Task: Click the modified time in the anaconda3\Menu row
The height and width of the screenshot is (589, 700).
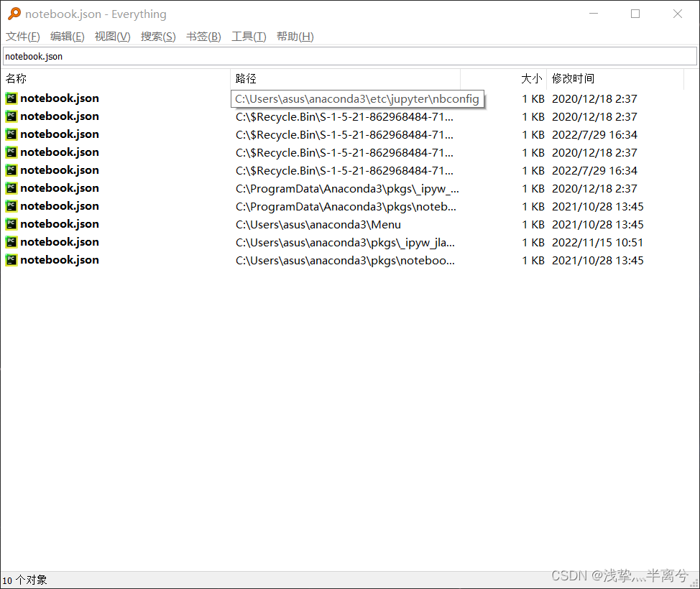Action: click(x=597, y=224)
